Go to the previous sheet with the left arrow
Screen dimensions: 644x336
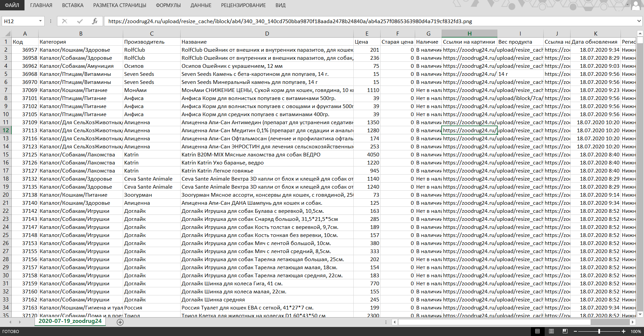[10, 322]
